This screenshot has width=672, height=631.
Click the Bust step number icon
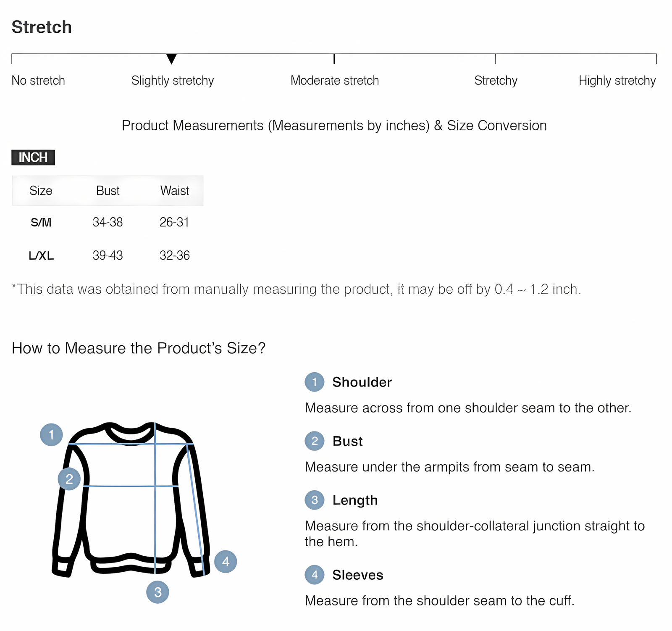tap(314, 441)
